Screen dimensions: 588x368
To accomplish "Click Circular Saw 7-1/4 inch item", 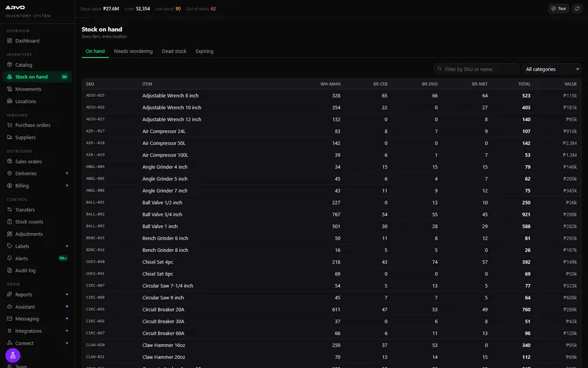I will pyautogui.click(x=168, y=286).
